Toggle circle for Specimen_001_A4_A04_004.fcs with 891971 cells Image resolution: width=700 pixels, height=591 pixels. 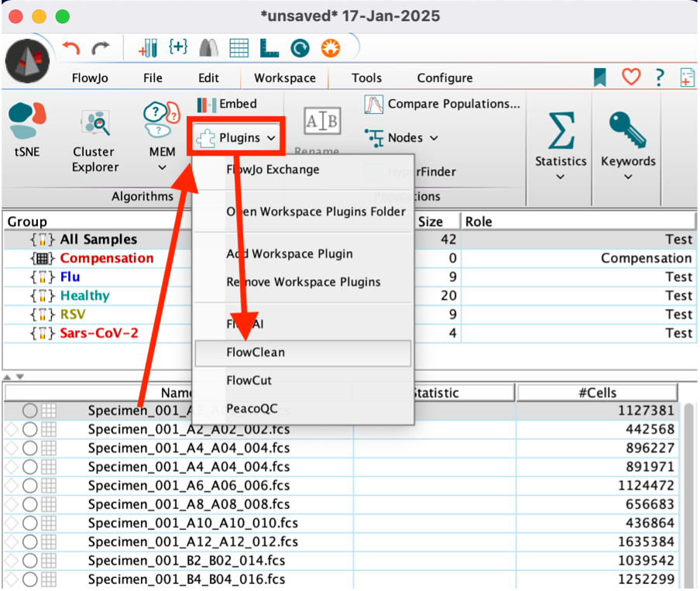coord(30,467)
